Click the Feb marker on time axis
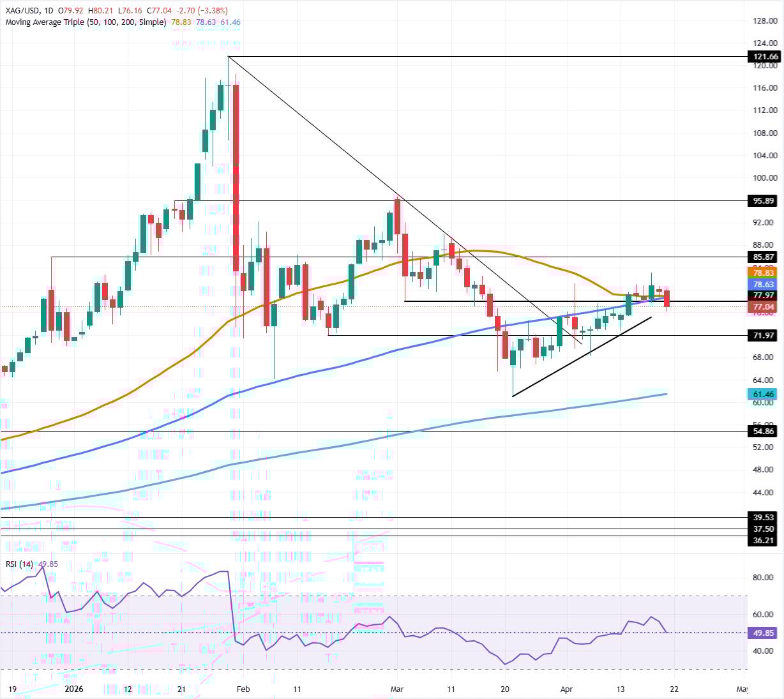The width and height of the screenshot is (784, 699). [x=243, y=689]
